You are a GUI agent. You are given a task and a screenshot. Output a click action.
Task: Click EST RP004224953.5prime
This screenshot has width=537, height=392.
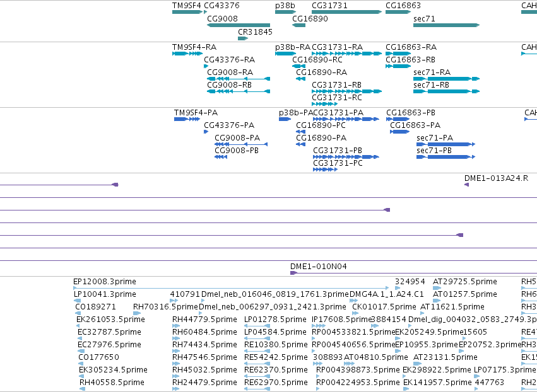358,383
